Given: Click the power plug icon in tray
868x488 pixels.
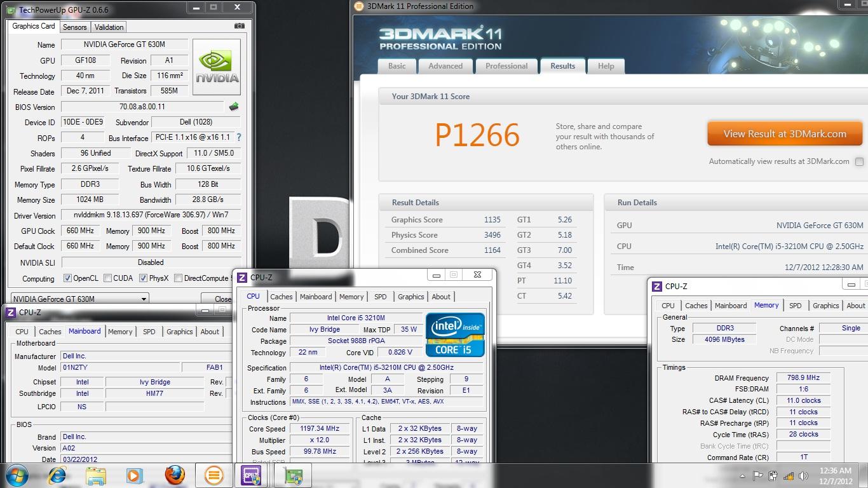Looking at the screenshot, I should pos(773,475).
